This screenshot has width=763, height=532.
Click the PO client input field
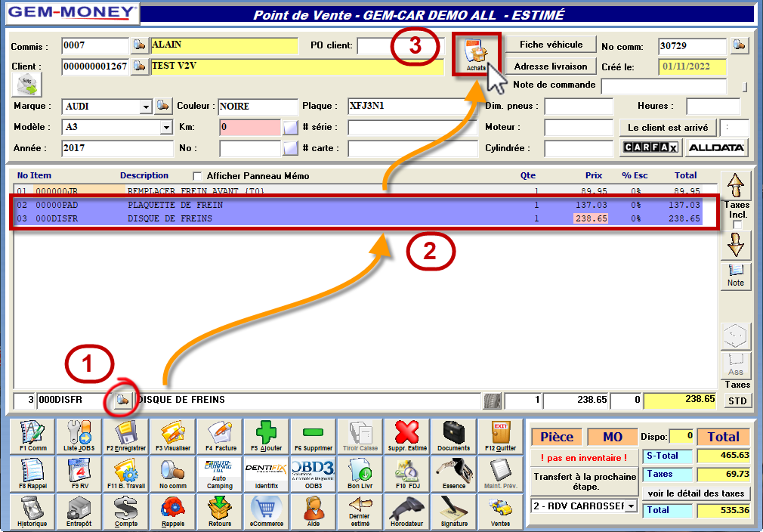tap(400, 46)
